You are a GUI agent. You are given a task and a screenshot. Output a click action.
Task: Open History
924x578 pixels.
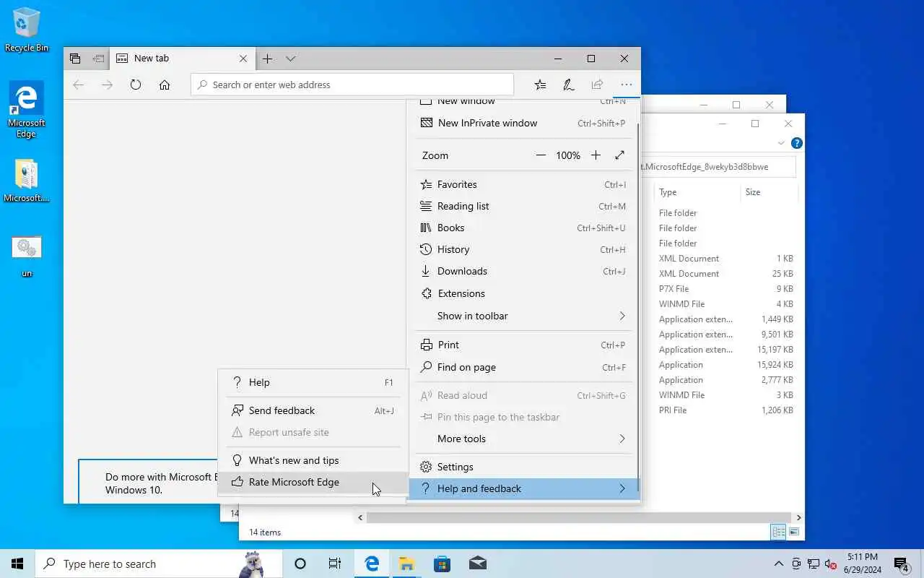tap(523, 249)
